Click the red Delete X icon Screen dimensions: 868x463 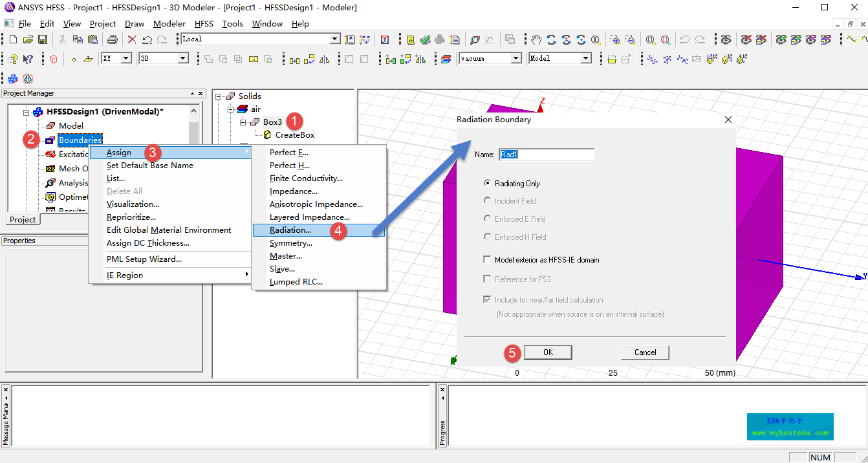(132, 39)
